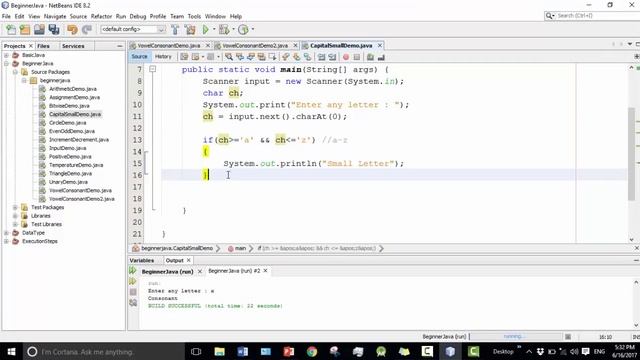
Task: Expand the DataType project node
Action: [x=6, y=233]
